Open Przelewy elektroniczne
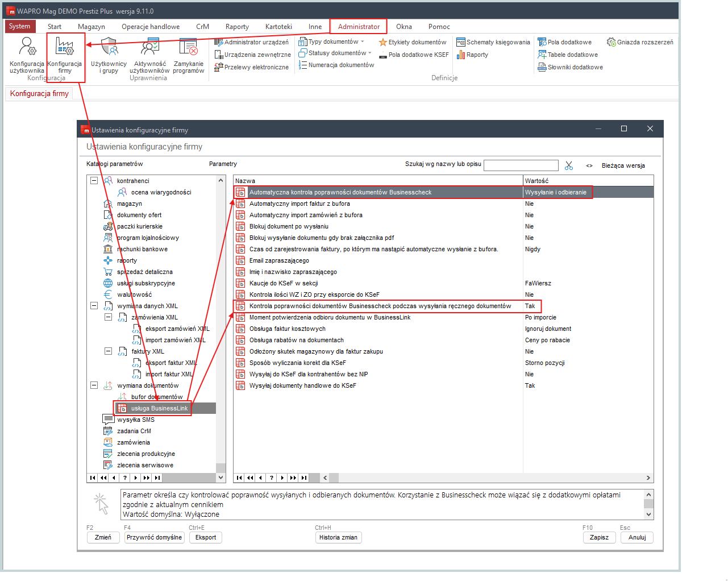 click(x=251, y=67)
